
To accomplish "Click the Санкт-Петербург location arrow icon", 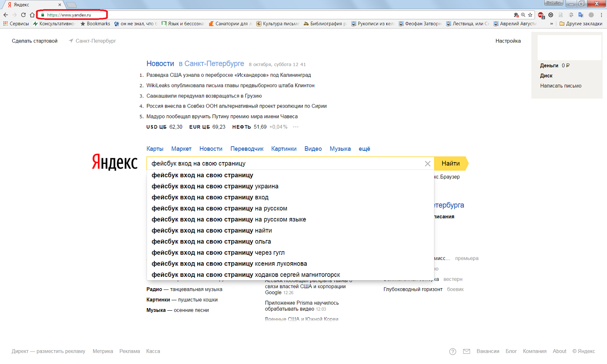I will click(71, 41).
